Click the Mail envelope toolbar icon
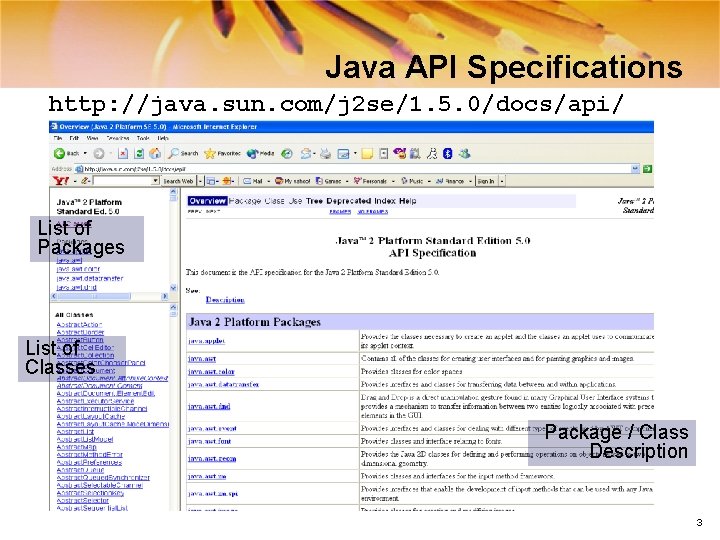The height and width of the screenshot is (540, 720). [305, 153]
